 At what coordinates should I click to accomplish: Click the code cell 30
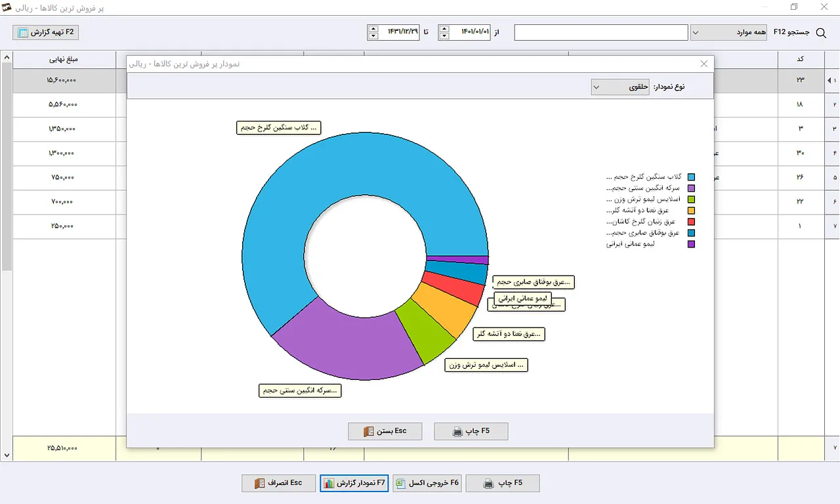[x=800, y=153]
